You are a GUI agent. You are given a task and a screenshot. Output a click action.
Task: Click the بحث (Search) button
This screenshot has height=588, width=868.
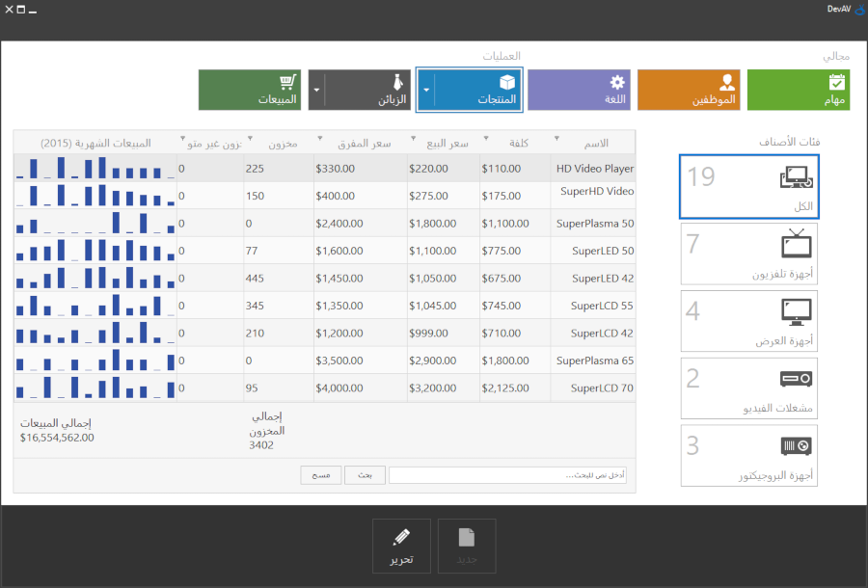pyautogui.click(x=365, y=475)
